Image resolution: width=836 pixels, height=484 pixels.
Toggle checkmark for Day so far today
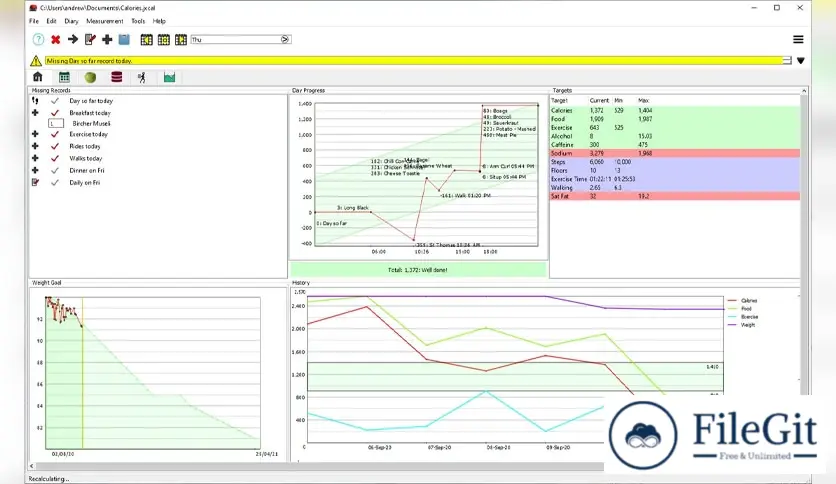coord(54,101)
